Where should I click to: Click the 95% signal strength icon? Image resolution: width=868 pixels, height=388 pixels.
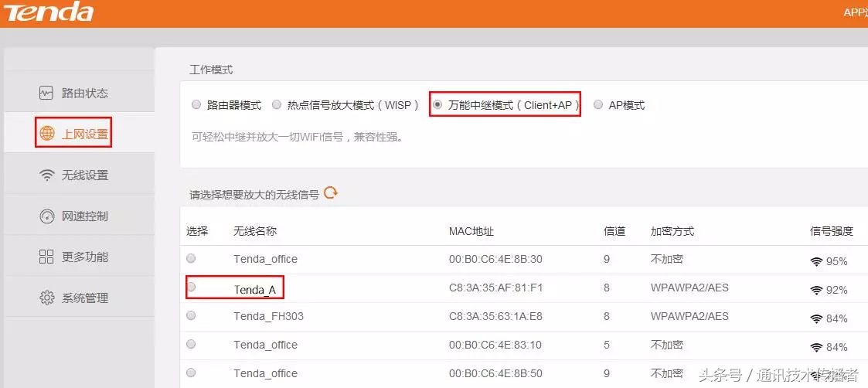[x=816, y=261]
